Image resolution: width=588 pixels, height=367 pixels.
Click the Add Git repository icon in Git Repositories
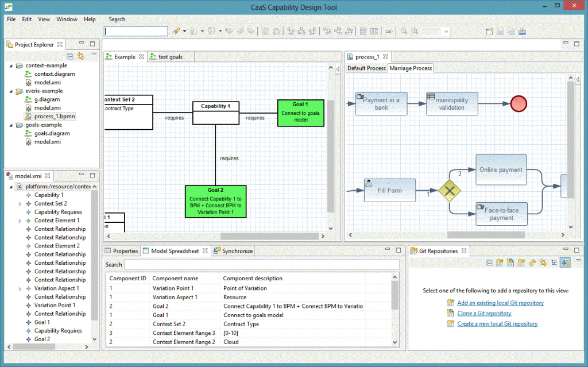pos(500,262)
